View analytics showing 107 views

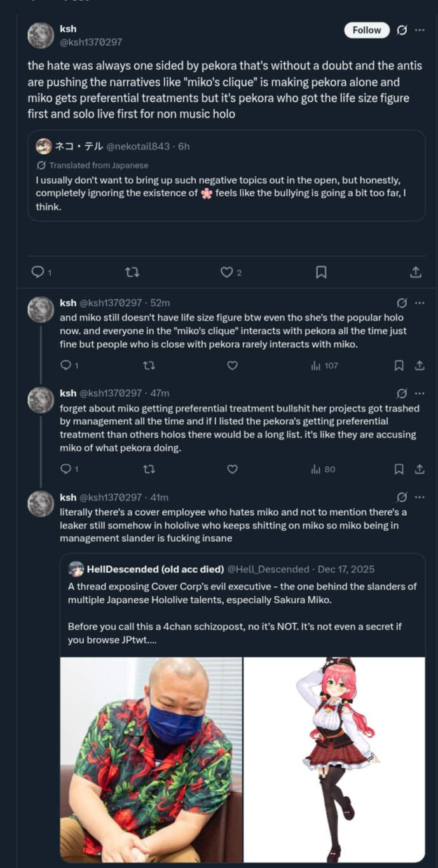tap(324, 366)
